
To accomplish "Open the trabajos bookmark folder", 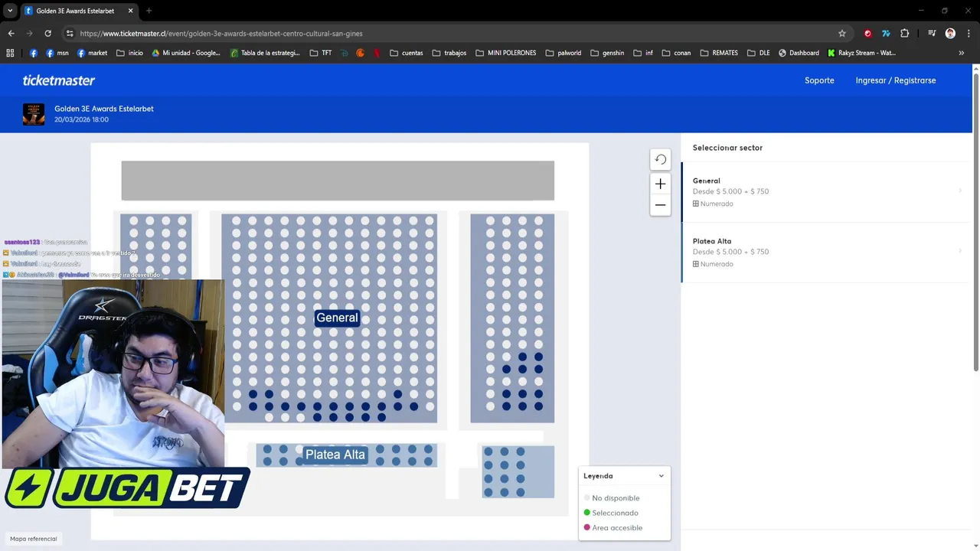I will [449, 53].
